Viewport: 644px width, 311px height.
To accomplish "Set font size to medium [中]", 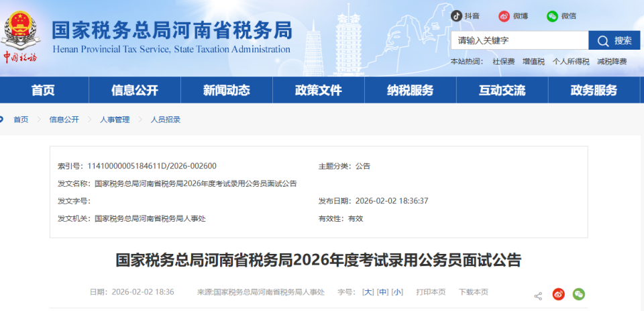I will (x=382, y=292).
